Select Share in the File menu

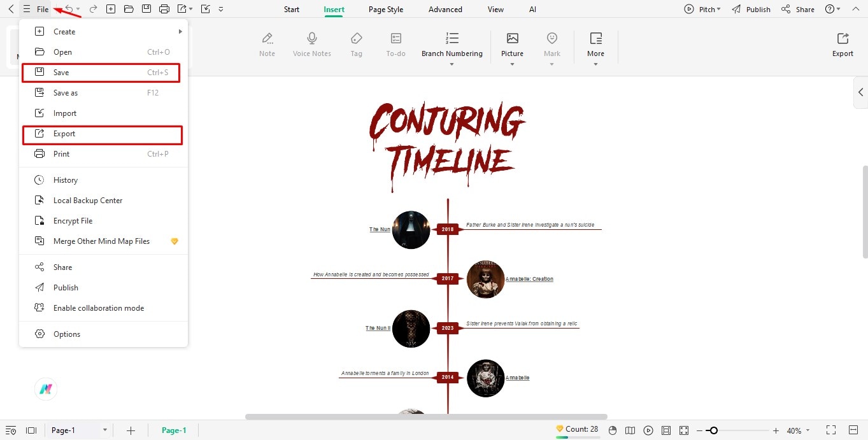coord(104,267)
